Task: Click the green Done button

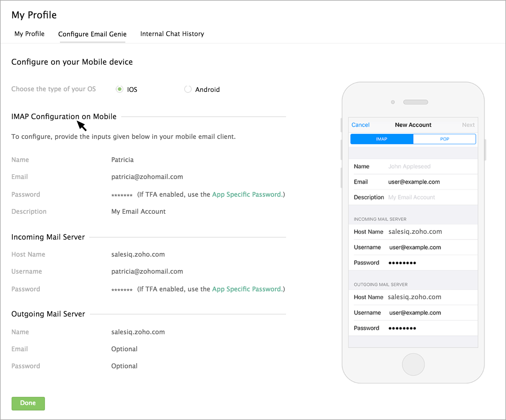Action: click(28, 403)
